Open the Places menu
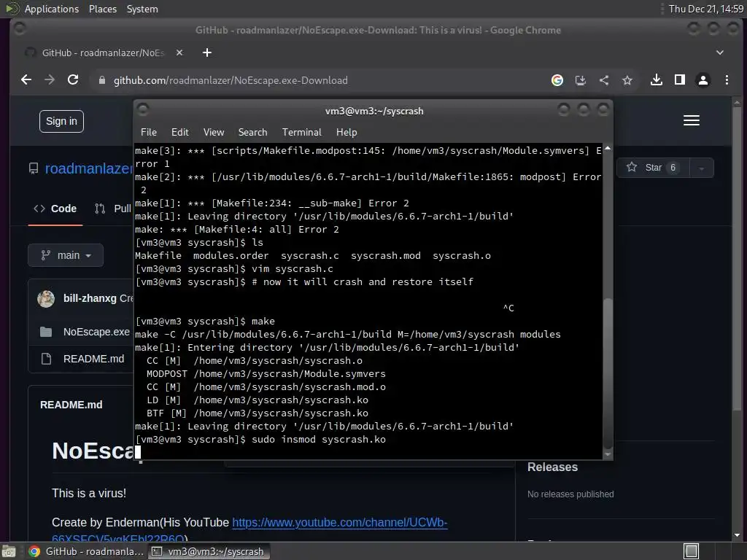Viewport: 747px width, 560px height. tap(103, 9)
